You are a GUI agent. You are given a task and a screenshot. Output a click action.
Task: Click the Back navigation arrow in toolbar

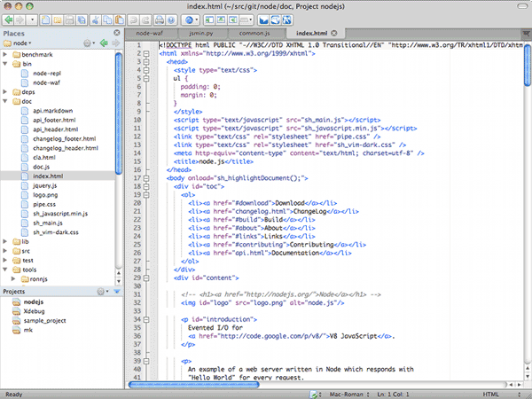[9, 19]
